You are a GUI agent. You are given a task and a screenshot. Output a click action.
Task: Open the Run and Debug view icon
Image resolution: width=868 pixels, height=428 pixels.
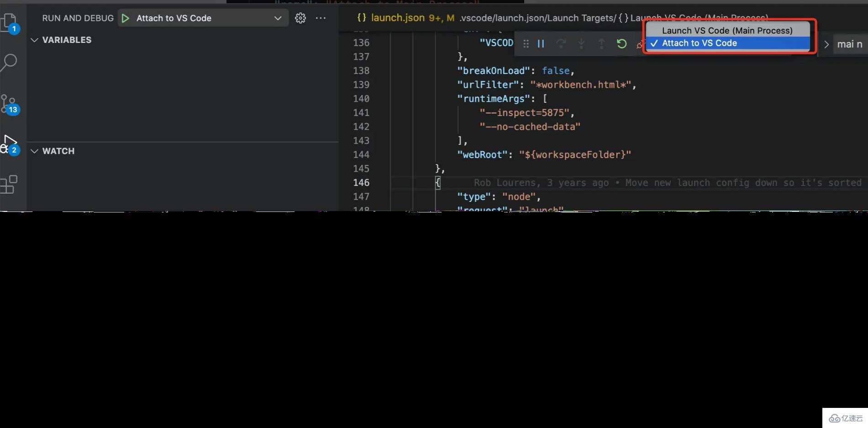click(x=9, y=145)
